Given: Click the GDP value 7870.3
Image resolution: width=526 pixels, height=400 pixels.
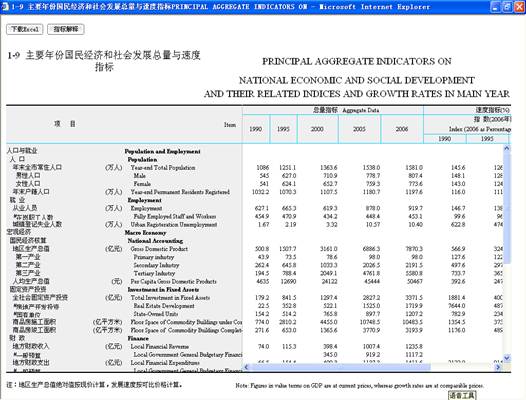Looking at the screenshot, I should (x=414, y=249).
